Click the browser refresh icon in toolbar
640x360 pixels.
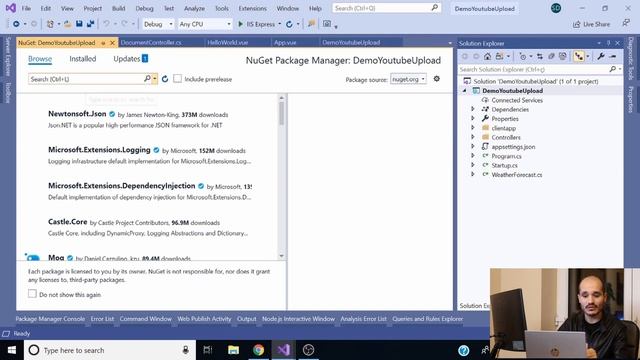(x=289, y=24)
